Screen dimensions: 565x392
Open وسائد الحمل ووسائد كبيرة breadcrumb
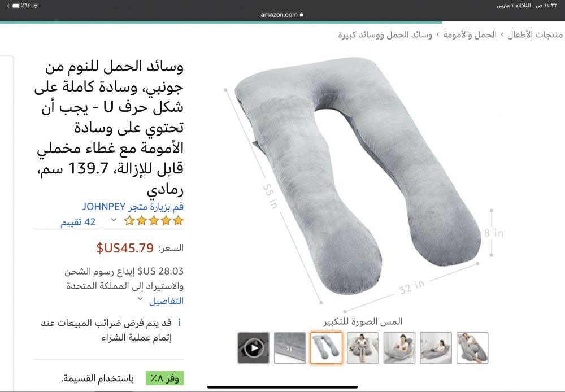pyautogui.click(x=385, y=35)
